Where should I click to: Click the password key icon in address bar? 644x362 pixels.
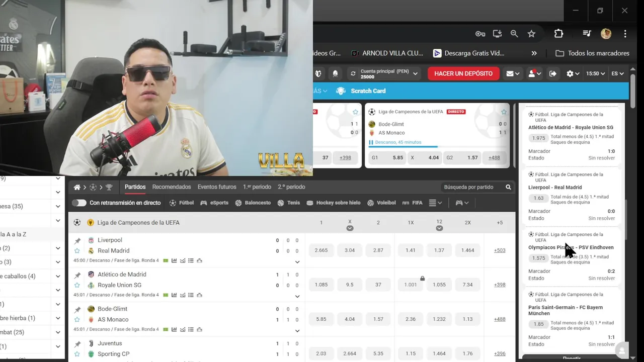pyautogui.click(x=480, y=34)
